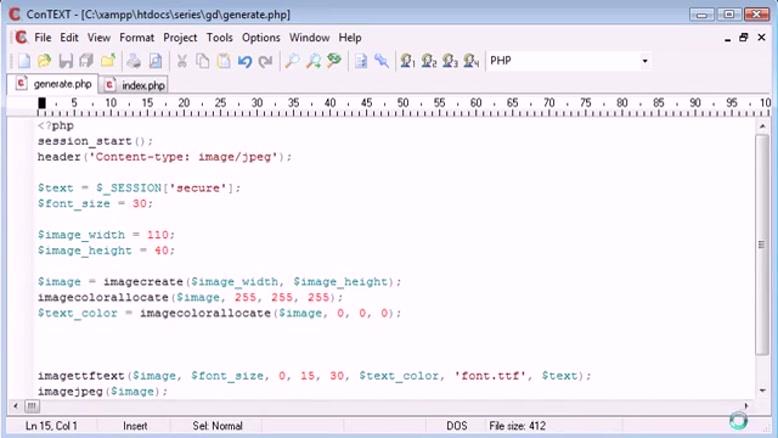The width and height of the screenshot is (778, 438).
Task: Click the '$image_width = 110;' line
Action: pyautogui.click(x=106, y=235)
